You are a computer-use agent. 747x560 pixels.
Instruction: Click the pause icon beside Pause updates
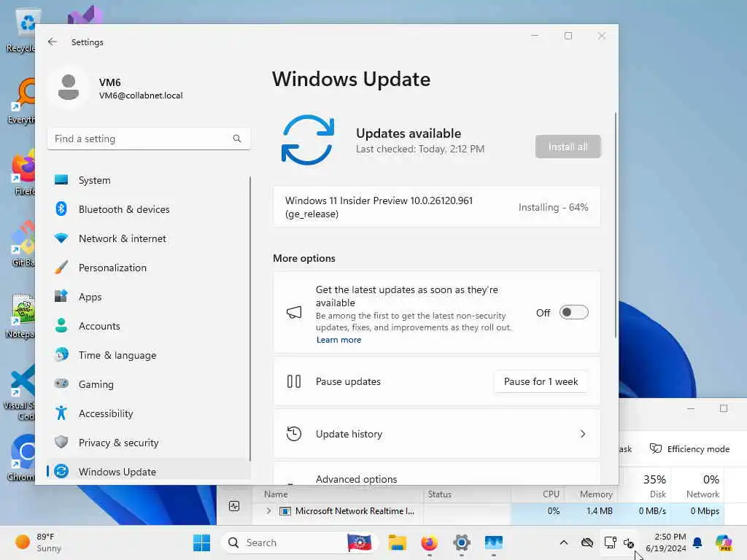(294, 381)
